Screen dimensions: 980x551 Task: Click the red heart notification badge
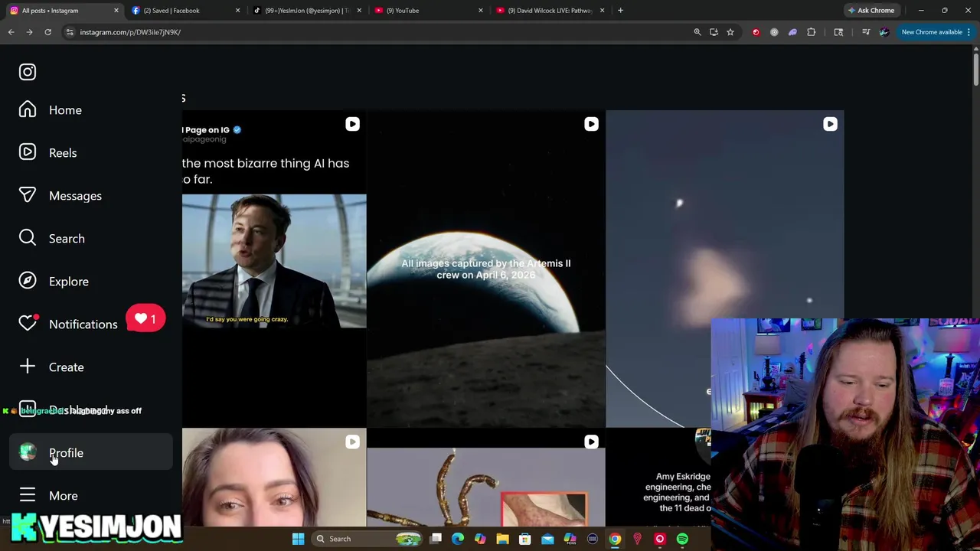point(145,319)
